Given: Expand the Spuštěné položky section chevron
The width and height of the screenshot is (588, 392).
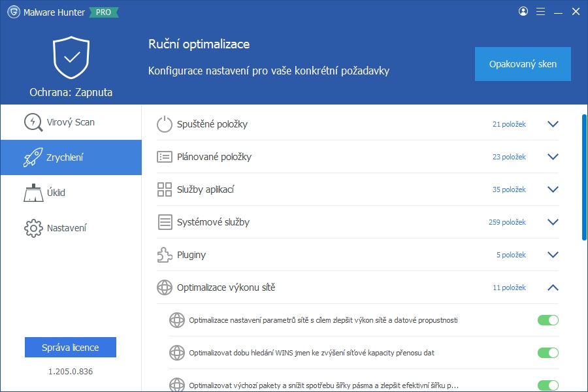Looking at the screenshot, I should (x=553, y=124).
